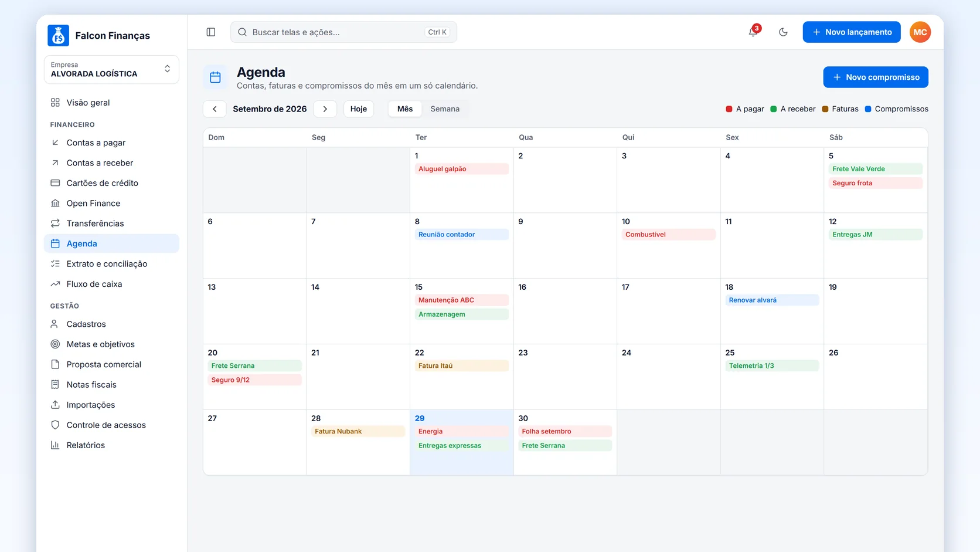Viewport: 980px width, 552px height.
Task: Toggle the sidebar panel icon
Action: coord(211,32)
